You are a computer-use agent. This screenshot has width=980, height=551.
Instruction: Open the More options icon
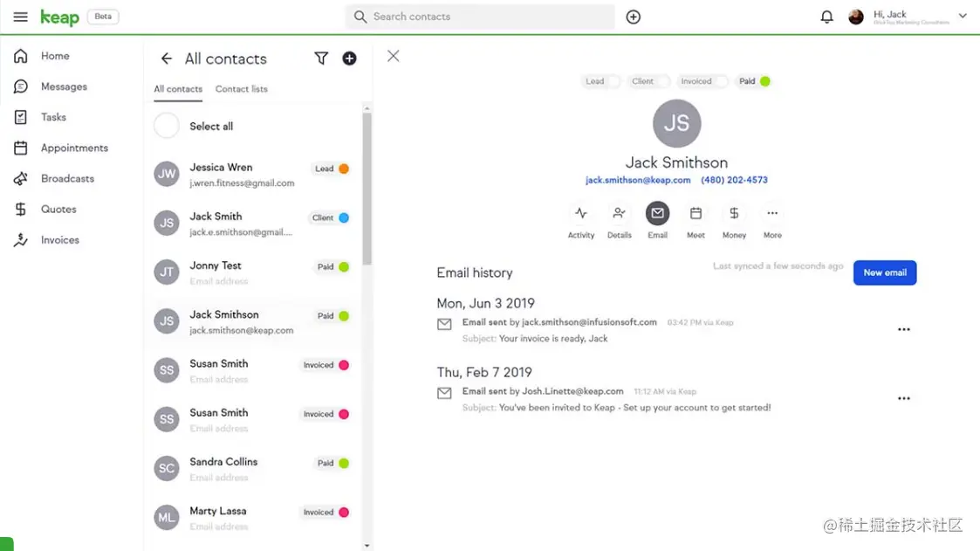click(772, 213)
